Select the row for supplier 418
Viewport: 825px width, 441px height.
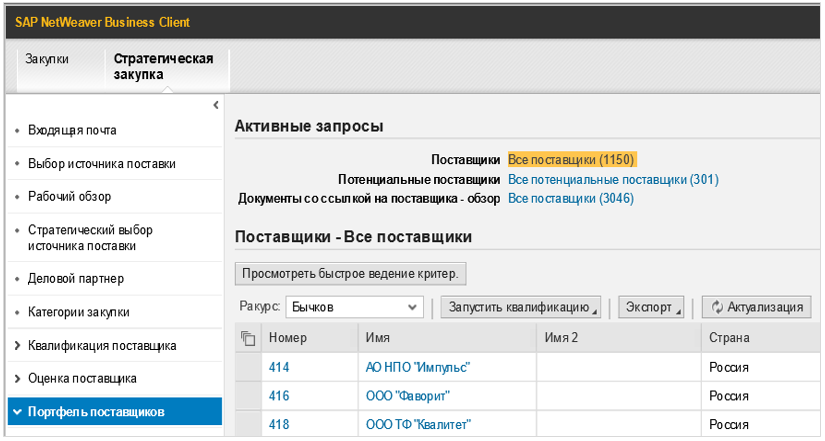coord(248,424)
